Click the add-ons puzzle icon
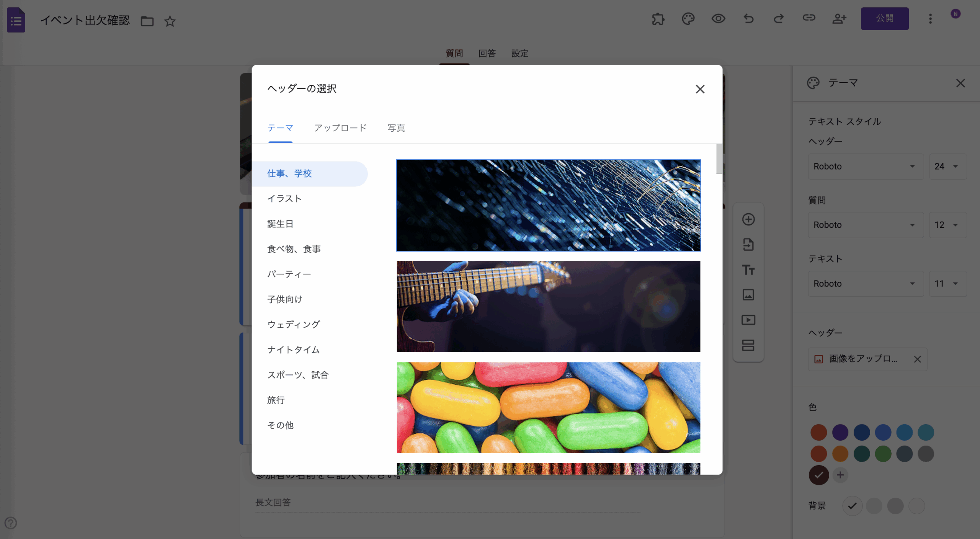This screenshot has width=980, height=539. click(x=658, y=19)
